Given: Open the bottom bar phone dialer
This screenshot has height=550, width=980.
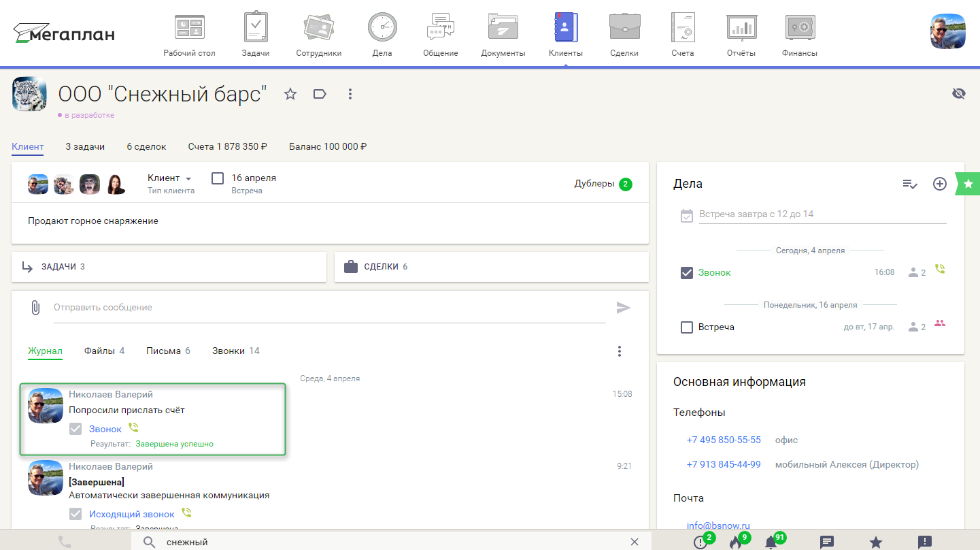Looking at the screenshot, I should coord(65,542).
